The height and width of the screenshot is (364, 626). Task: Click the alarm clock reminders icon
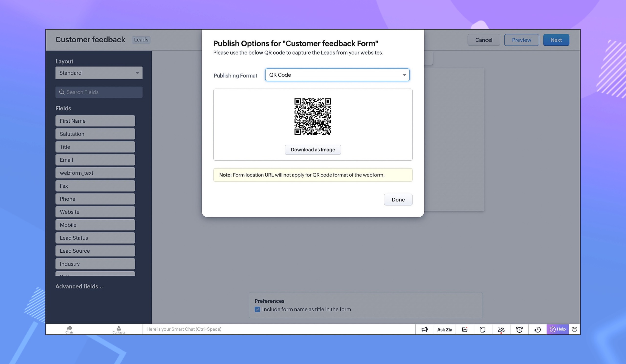(x=519, y=330)
